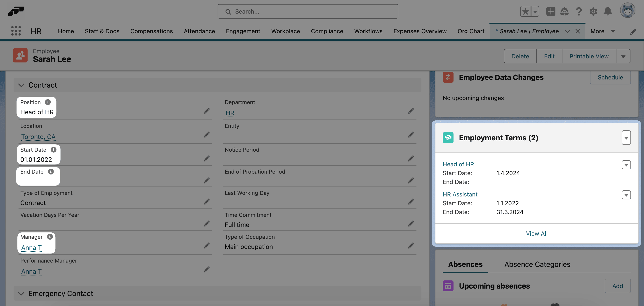The height and width of the screenshot is (306, 644).
Task: Select the Absences tab
Action: [x=465, y=264]
